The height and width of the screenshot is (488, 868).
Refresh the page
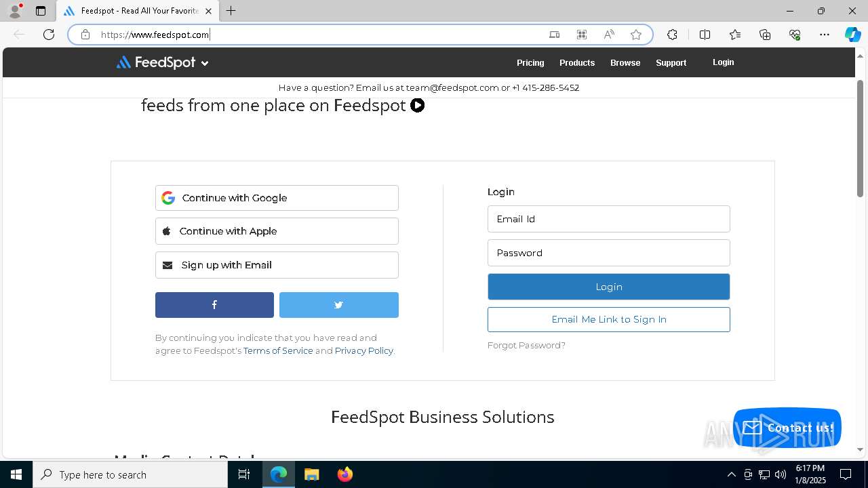click(49, 35)
